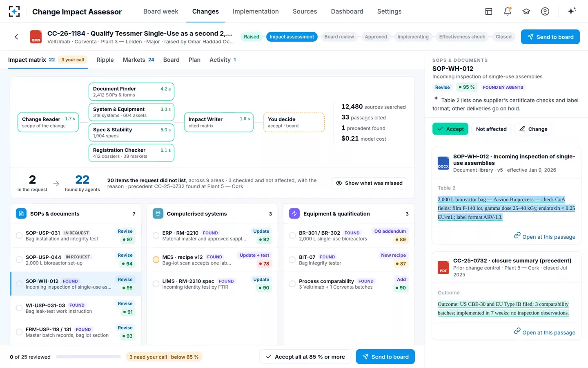Click the sparkle AI assistant icon

pyautogui.click(x=572, y=11)
